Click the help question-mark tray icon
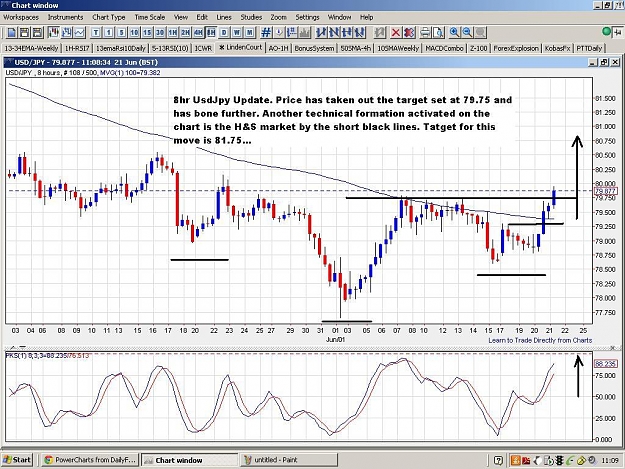This screenshot has width=625, height=469. (498, 460)
